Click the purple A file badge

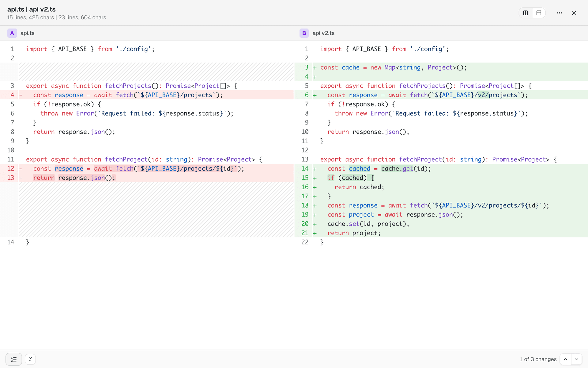(x=12, y=33)
